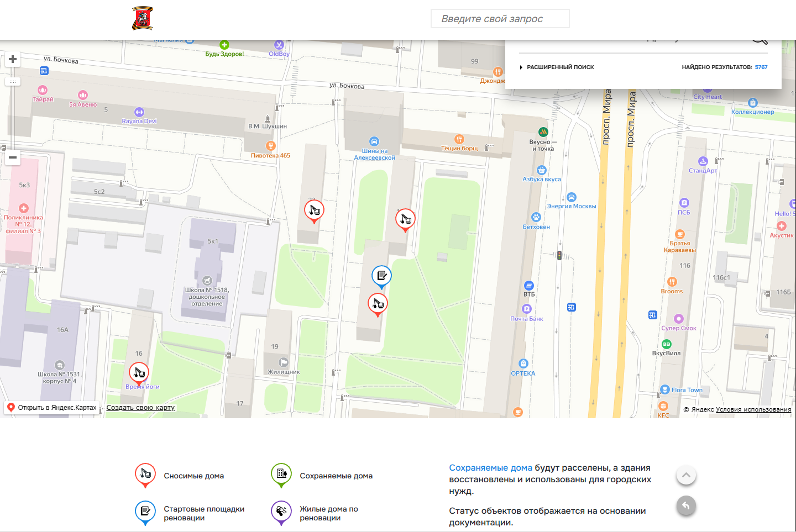Zoom out the map with minus button

point(13,157)
